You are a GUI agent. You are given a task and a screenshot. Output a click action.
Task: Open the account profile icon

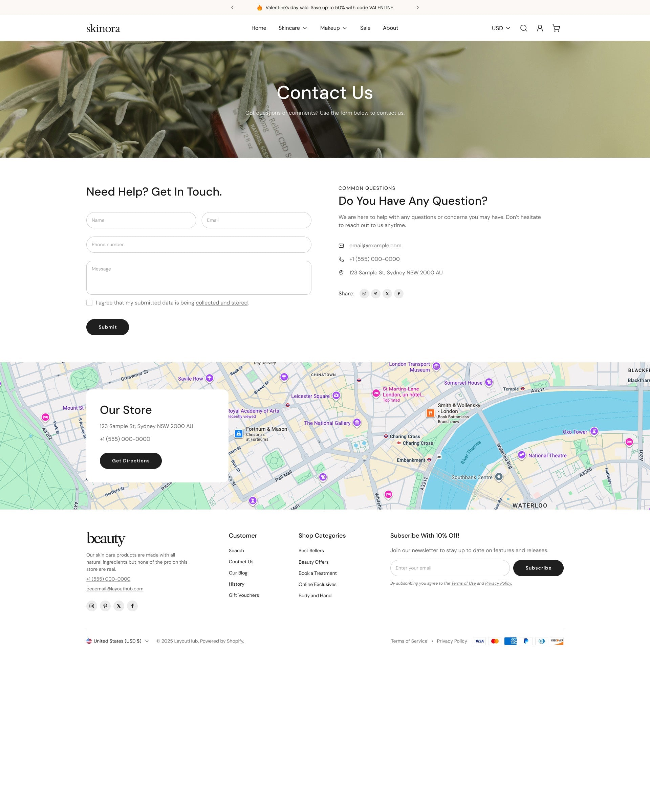(540, 28)
